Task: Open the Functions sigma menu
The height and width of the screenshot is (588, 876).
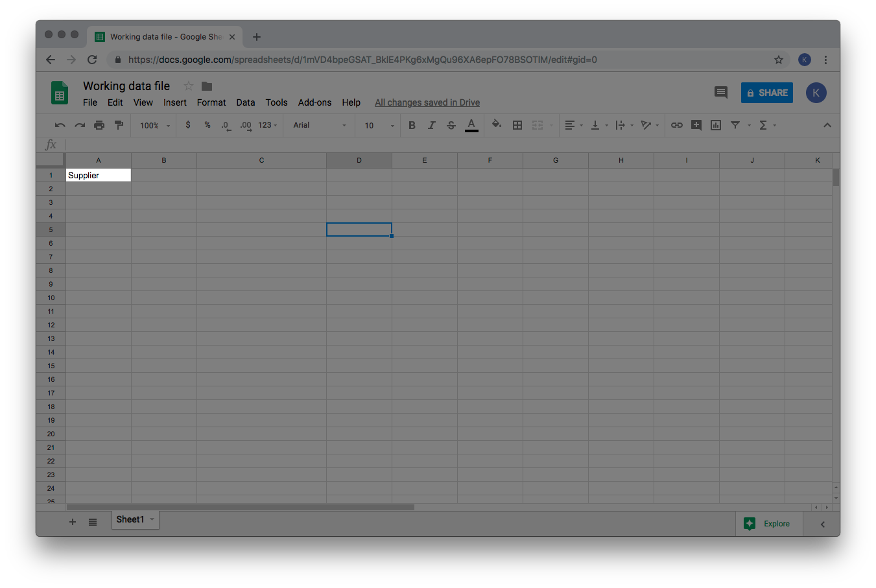Action: click(x=767, y=125)
